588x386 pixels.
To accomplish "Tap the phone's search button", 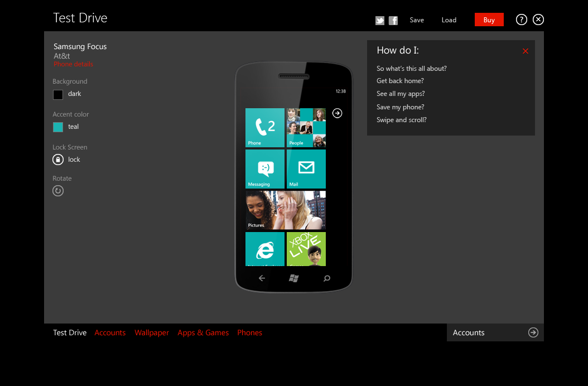I will point(326,278).
